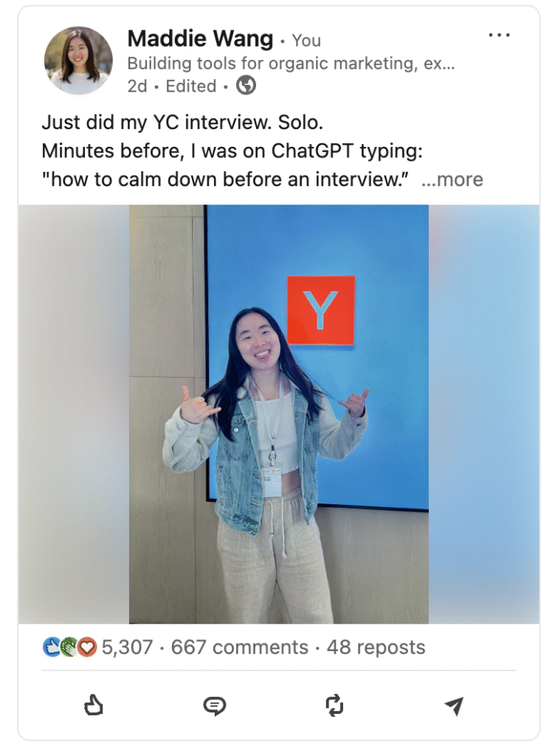Expand post text with ...more
This screenshot has height=756, width=555.
(452, 179)
